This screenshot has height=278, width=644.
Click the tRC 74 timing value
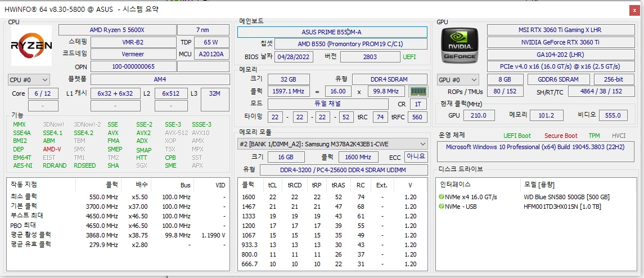tap(380, 117)
